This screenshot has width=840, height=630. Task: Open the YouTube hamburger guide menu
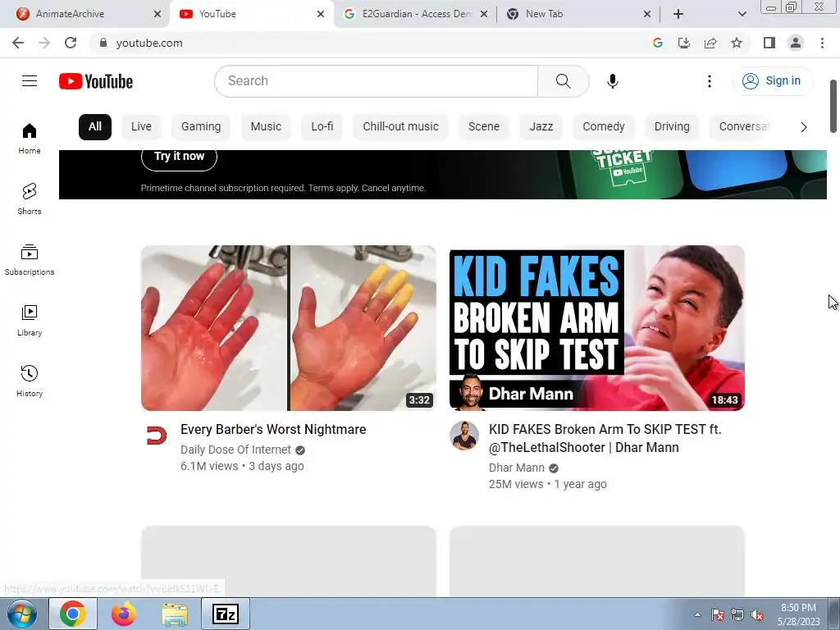click(x=30, y=81)
